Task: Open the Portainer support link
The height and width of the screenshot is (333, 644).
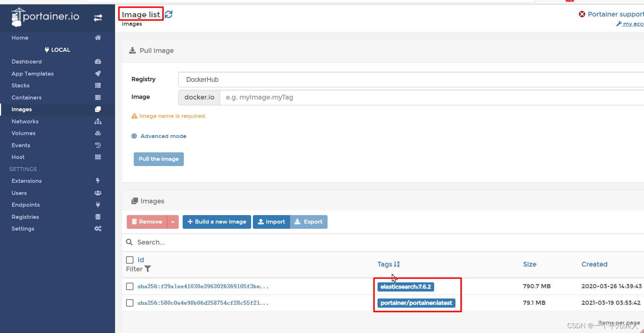Action: (616, 14)
